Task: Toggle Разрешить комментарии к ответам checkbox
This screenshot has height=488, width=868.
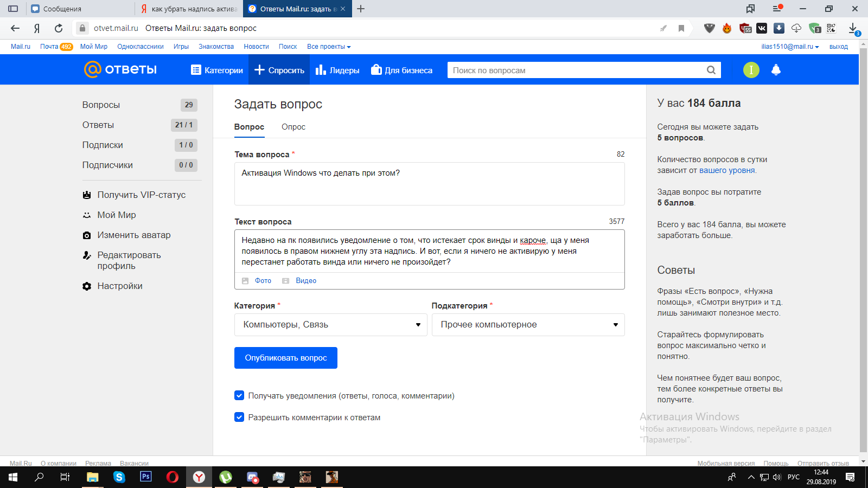Action: click(239, 417)
